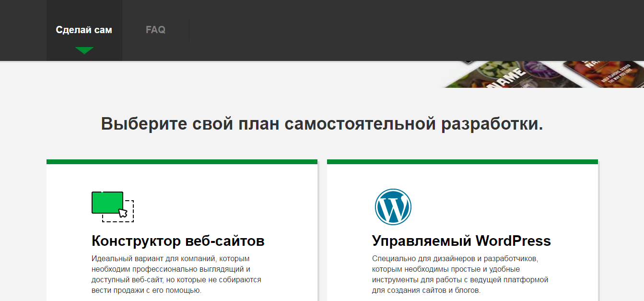
Task: Expand the Сделай сам section indicator
Action: tap(84, 49)
